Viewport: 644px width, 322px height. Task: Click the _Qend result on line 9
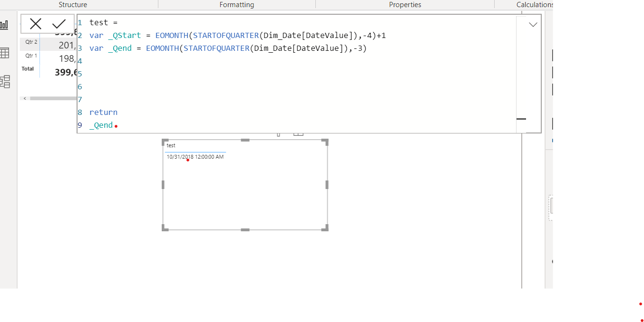point(101,125)
